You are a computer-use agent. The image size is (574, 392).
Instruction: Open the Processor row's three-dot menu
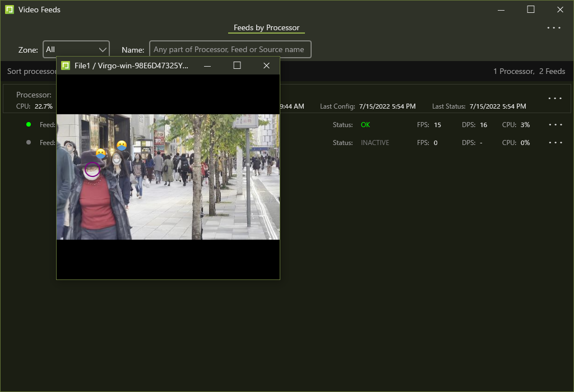pos(555,99)
